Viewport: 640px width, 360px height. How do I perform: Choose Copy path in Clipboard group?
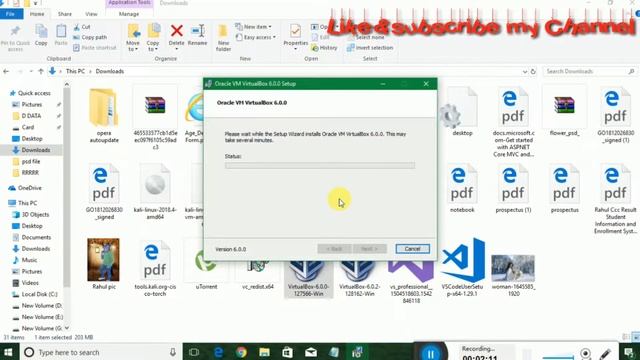tap(90, 37)
